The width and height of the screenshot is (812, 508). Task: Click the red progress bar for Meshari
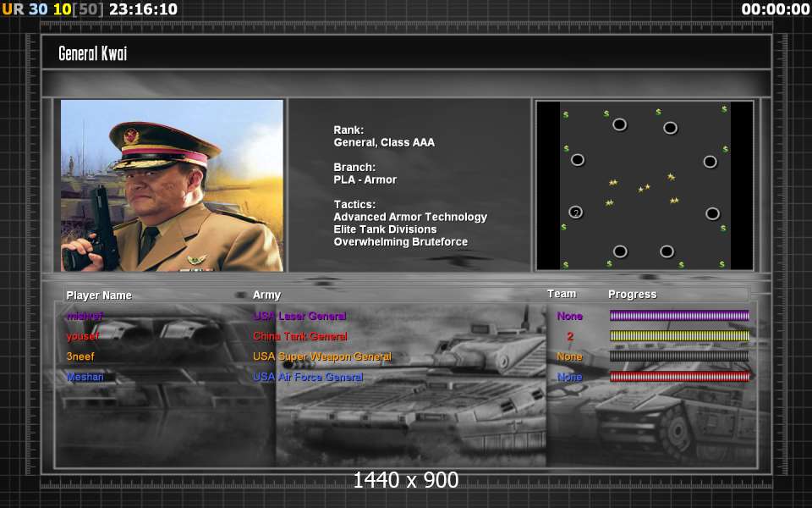(679, 377)
